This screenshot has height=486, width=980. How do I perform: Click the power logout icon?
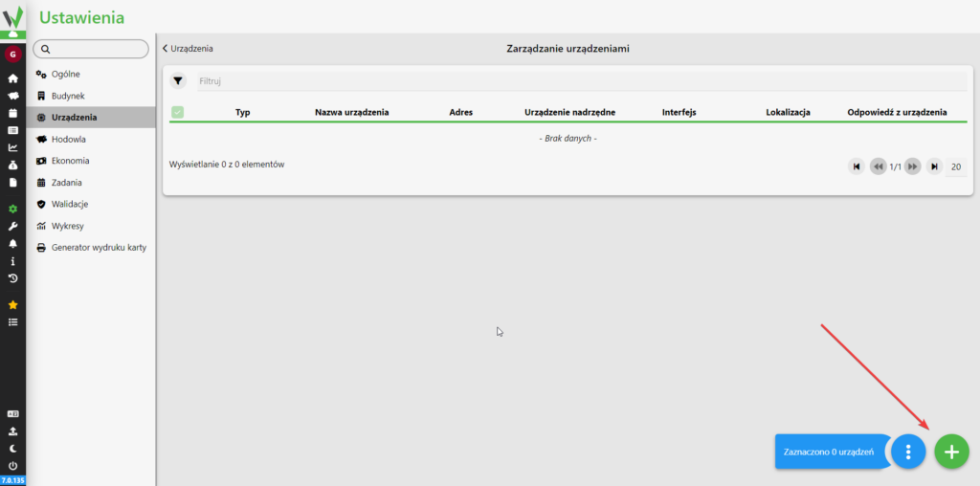point(12,465)
